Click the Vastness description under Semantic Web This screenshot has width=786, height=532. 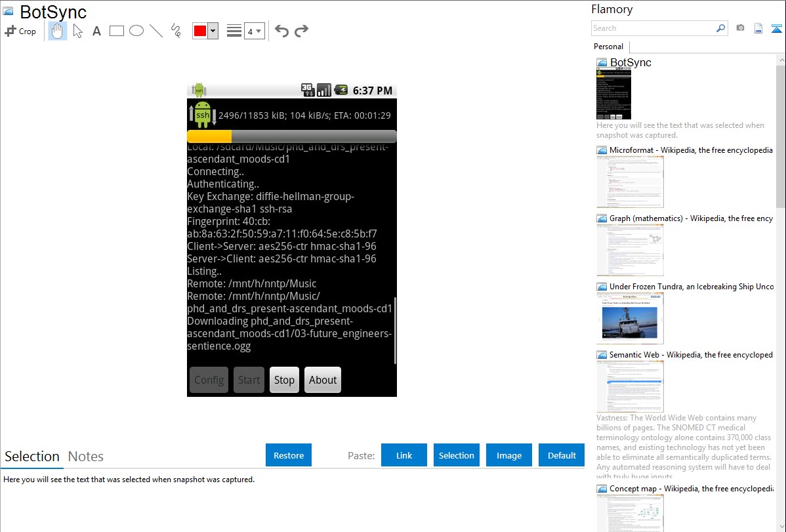[x=684, y=447]
